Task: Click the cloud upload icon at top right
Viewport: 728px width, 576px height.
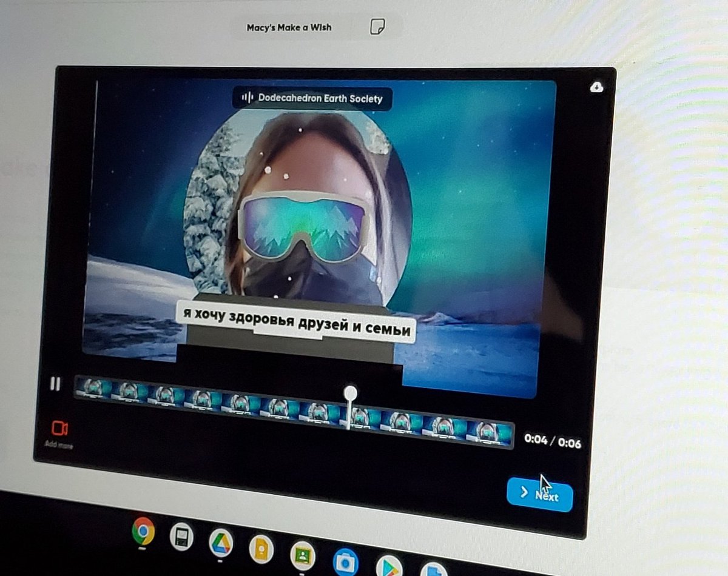Action: pyautogui.click(x=596, y=87)
